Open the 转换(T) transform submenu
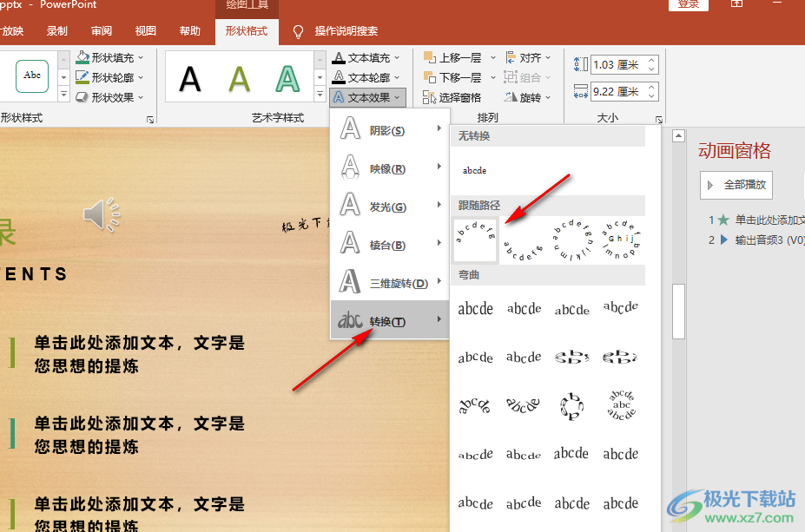The width and height of the screenshot is (805, 532). (390, 319)
